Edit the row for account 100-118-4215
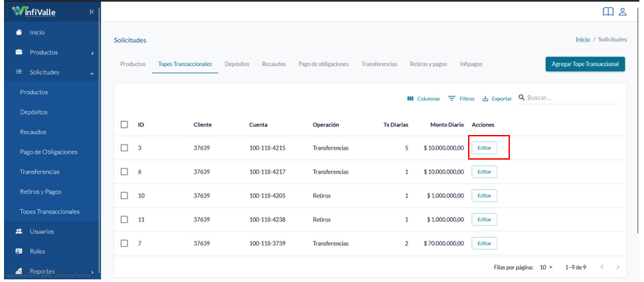Screen dimensions: 644x282 point(484,148)
